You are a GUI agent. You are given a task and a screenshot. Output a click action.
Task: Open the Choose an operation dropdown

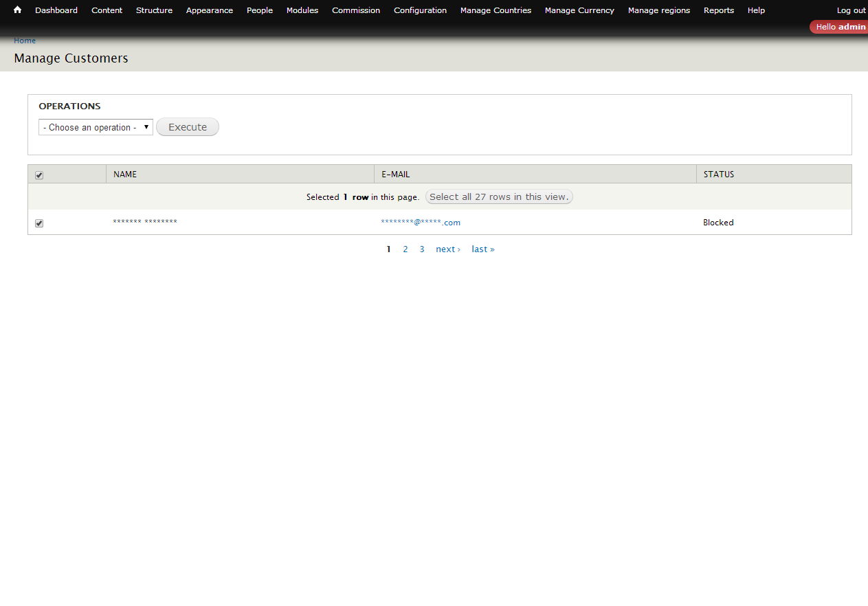point(96,127)
